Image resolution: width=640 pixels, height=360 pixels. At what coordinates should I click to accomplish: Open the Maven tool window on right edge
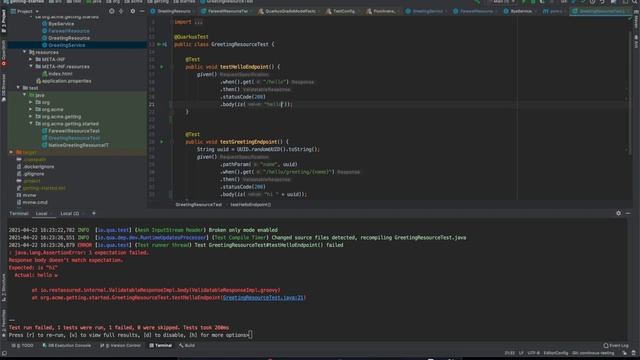pyautogui.click(x=636, y=20)
